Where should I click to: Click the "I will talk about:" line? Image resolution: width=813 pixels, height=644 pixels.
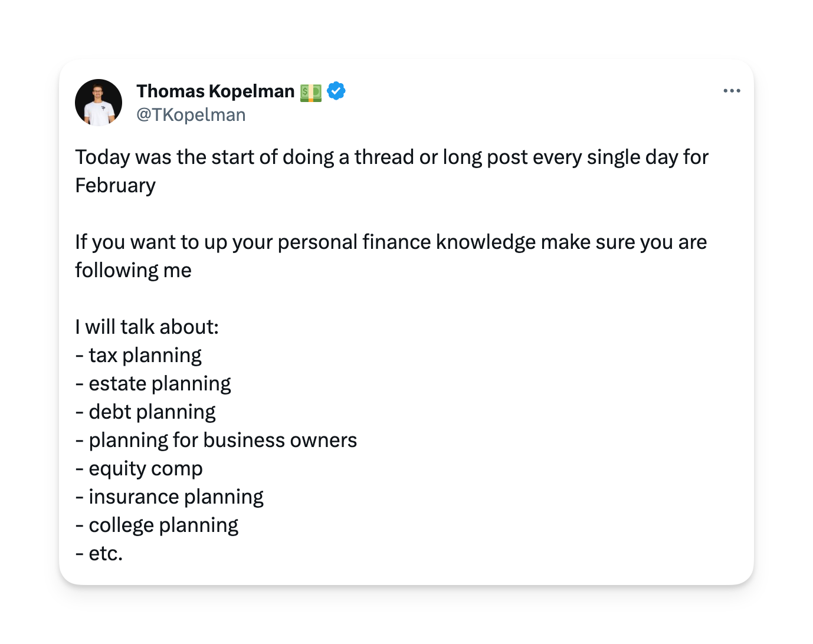(147, 327)
